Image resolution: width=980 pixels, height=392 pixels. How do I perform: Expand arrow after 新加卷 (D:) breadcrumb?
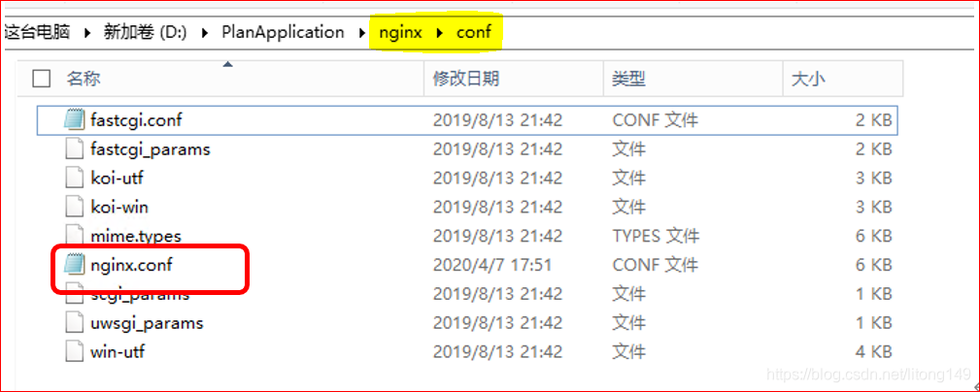point(205,32)
